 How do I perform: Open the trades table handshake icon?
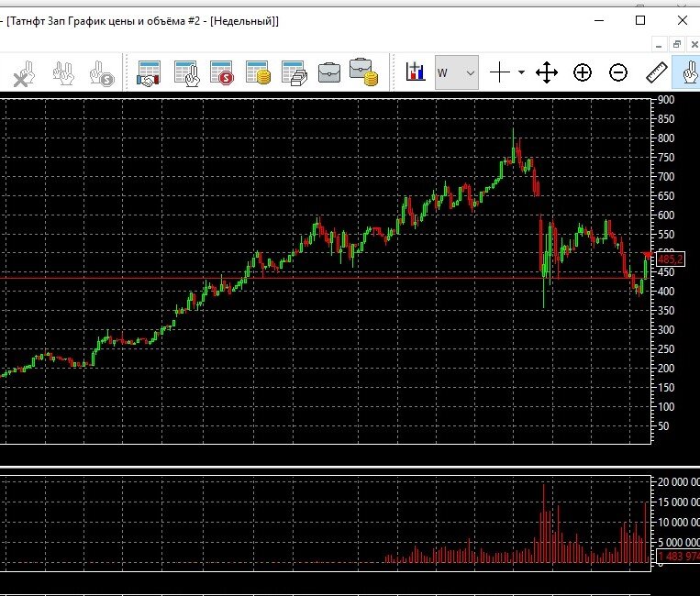click(149, 73)
